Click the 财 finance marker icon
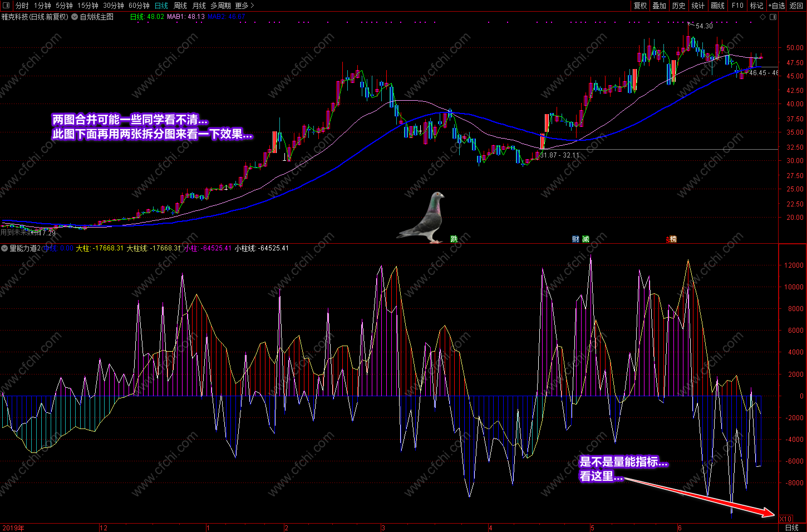This screenshot has height=532, width=807. pyautogui.click(x=575, y=239)
